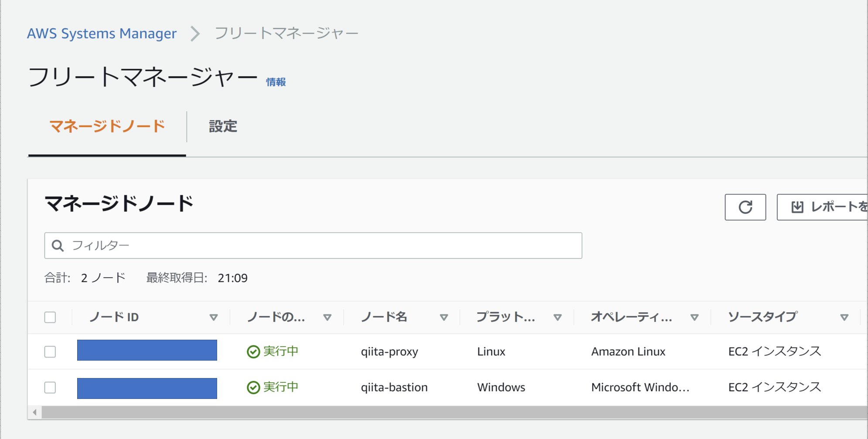Screen dimensions: 868x439
Task: Click the left scroll arrow of table
Action: 35,412
